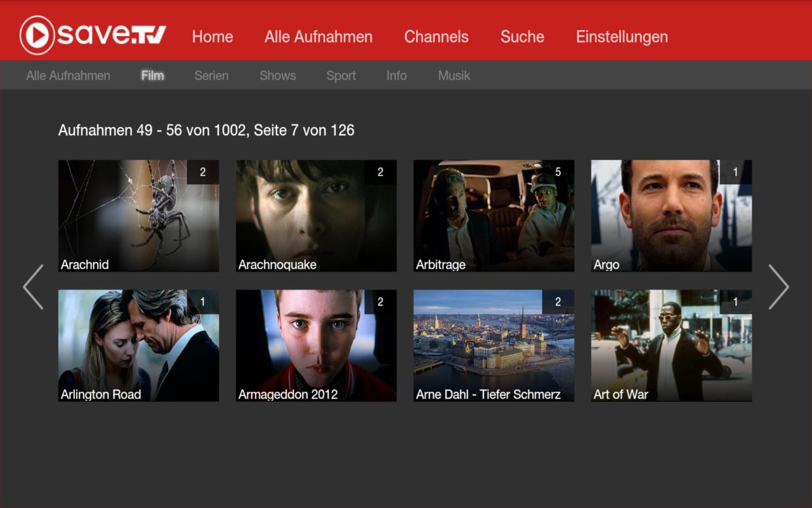This screenshot has width=812, height=508.
Task: Click the count badge 5 on Arbitrage
Action: click(x=558, y=172)
